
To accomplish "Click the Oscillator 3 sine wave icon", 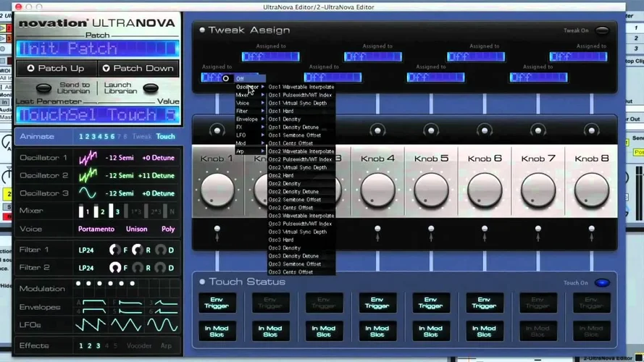I will tap(88, 193).
